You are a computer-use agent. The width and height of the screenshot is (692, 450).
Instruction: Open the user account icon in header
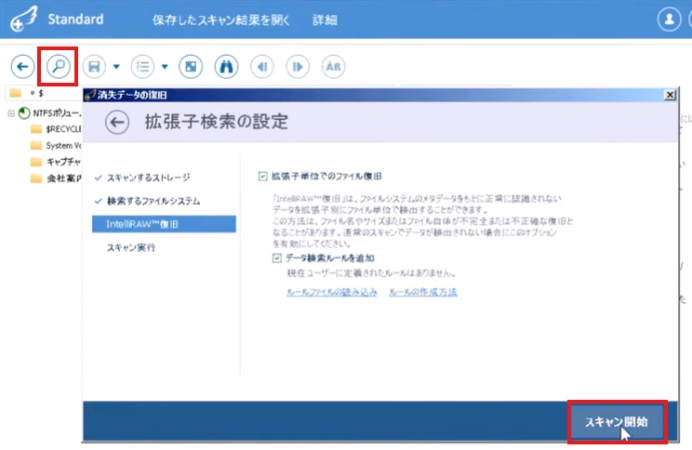tap(669, 19)
